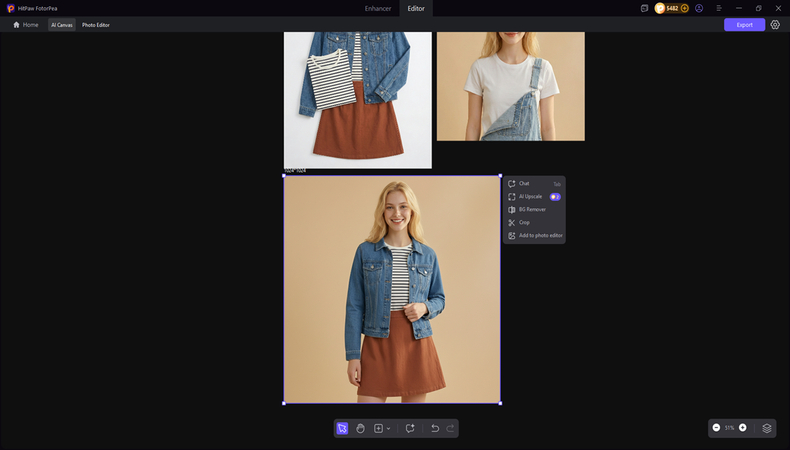Select the AI Canvas tab
The image size is (790, 450).
[61, 25]
